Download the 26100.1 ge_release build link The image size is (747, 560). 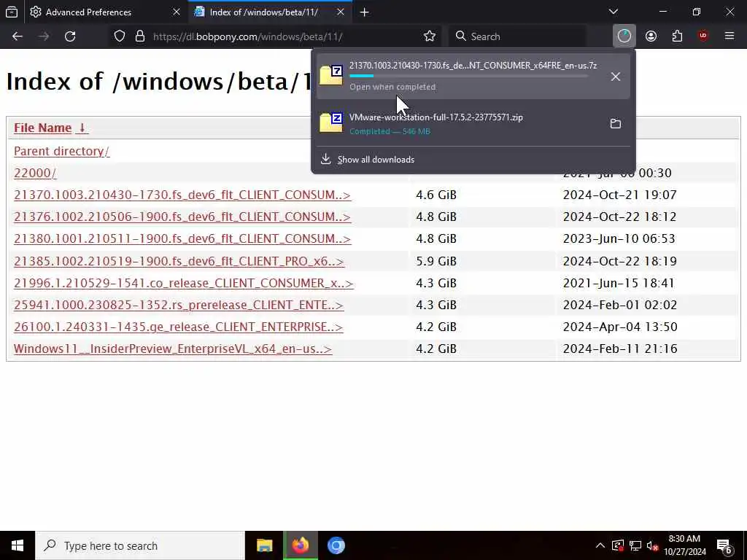(x=178, y=327)
